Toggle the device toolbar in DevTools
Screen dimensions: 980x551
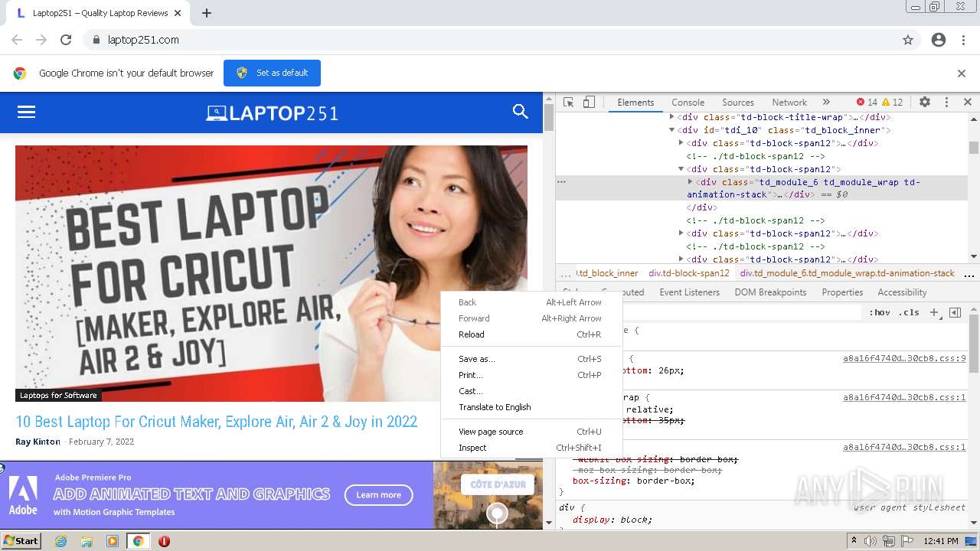(x=589, y=102)
